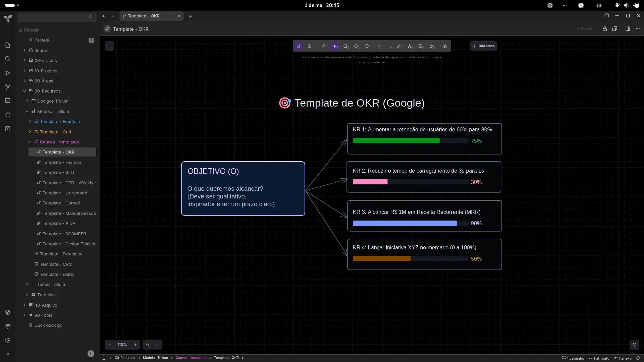This screenshot has width=644, height=362.
Task: Open the Duck duck go note
Action: coord(48,325)
